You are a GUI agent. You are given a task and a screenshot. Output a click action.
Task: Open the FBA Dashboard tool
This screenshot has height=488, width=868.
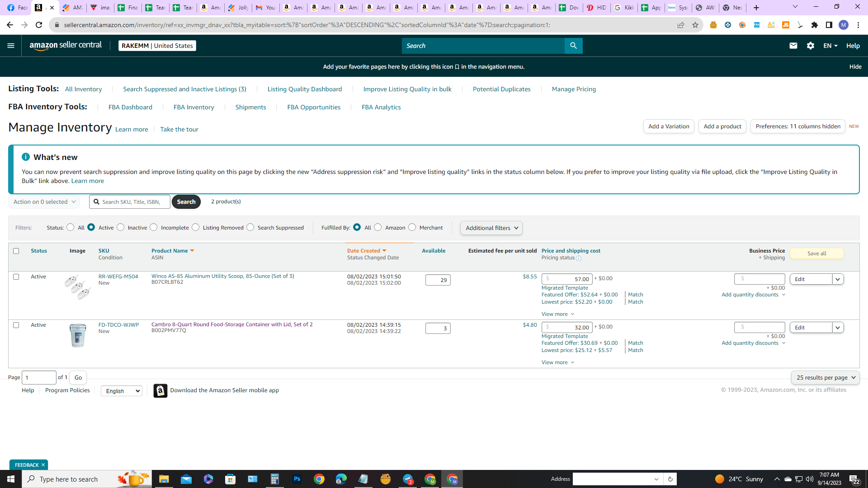(x=130, y=107)
